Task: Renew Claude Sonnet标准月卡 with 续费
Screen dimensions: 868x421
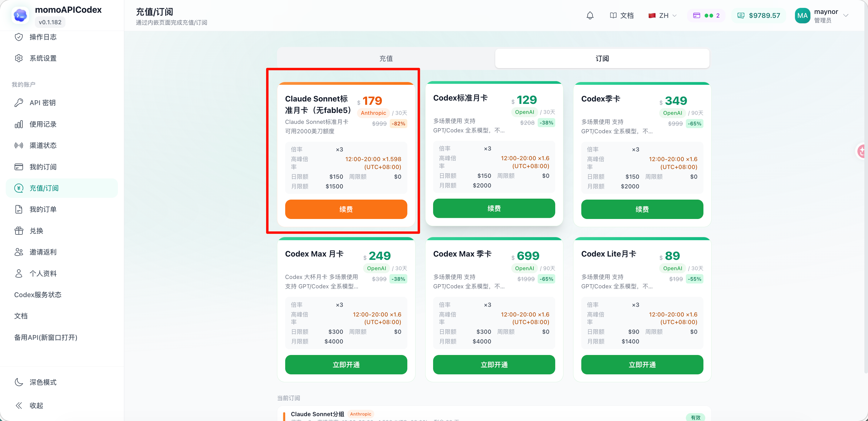Action: coord(346,210)
